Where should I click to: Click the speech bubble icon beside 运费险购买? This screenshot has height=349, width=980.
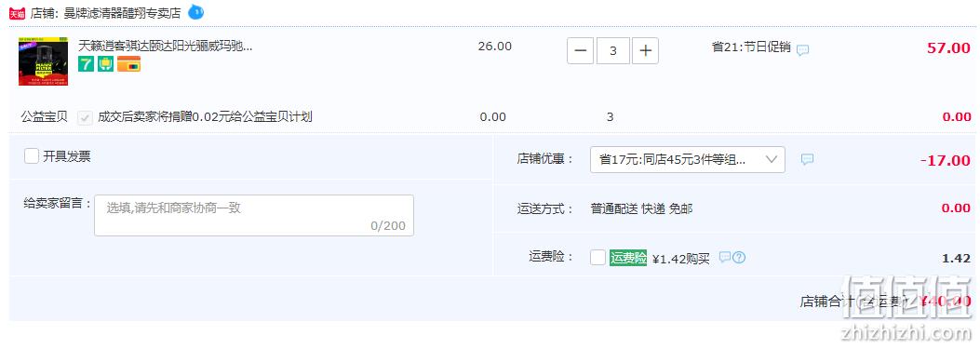pos(724,257)
